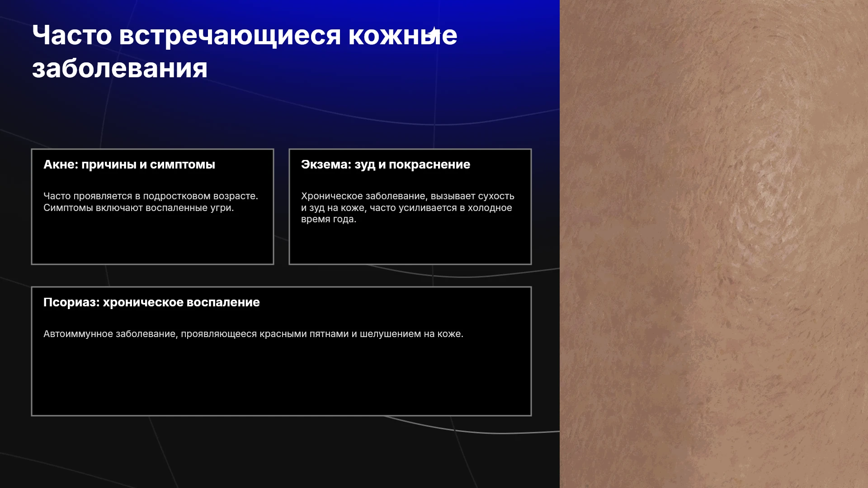Click the dark background below the Псориаз card
The image size is (868, 488).
coord(280,452)
